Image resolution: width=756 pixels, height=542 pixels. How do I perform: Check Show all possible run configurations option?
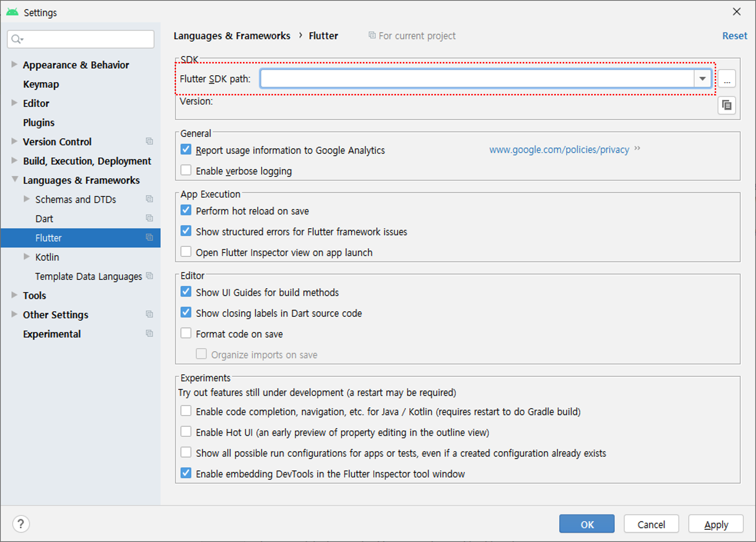point(186,452)
